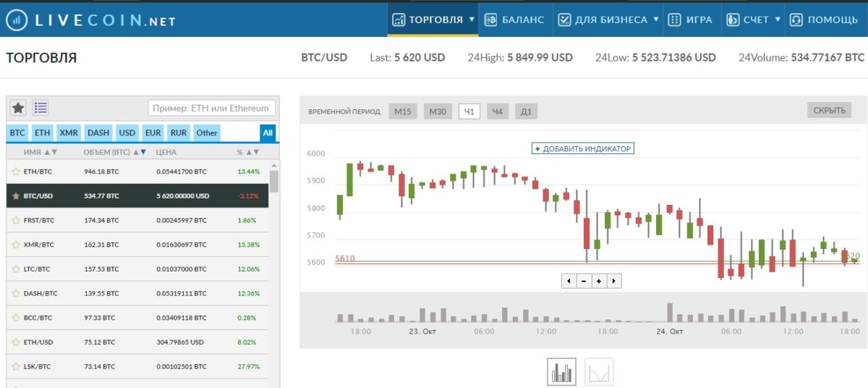Open the ИГРА game page
This screenshot has height=388, width=868.
click(691, 20)
